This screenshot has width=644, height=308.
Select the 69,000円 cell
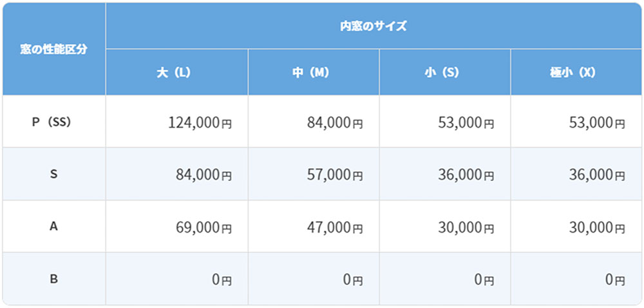click(204, 227)
